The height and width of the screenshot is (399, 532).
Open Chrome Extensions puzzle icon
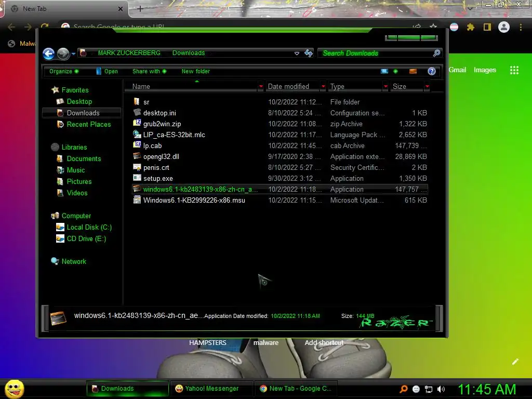pyautogui.click(x=470, y=27)
